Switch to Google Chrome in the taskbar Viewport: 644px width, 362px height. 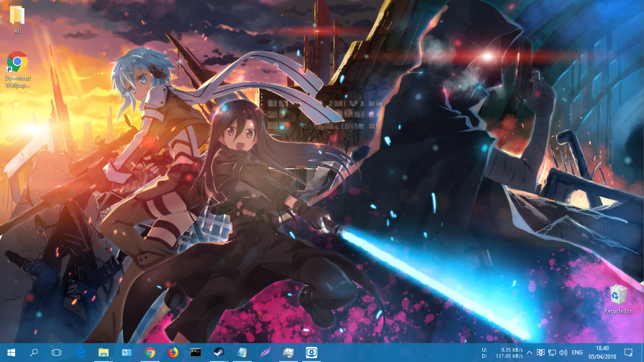pos(150,352)
